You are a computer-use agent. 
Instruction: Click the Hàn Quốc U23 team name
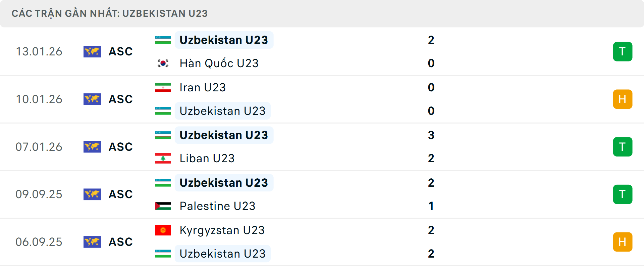[x=219, y=63]
